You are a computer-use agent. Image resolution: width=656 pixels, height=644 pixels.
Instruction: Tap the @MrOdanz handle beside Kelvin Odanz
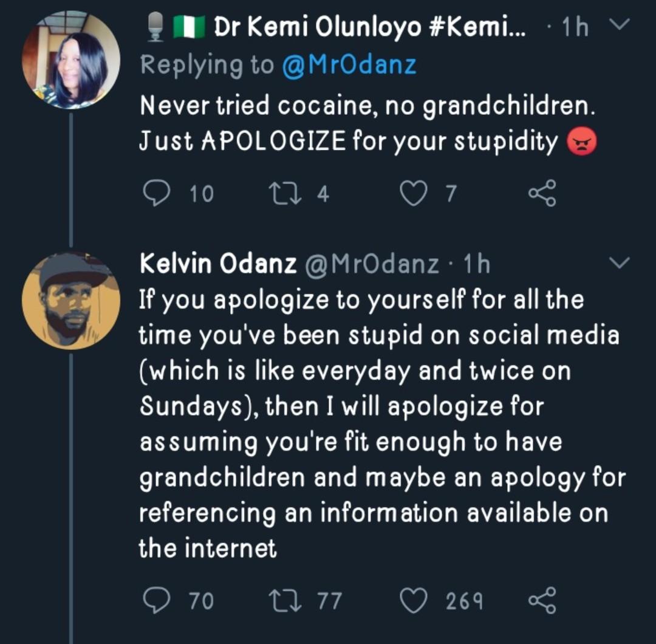coord(371,264)
